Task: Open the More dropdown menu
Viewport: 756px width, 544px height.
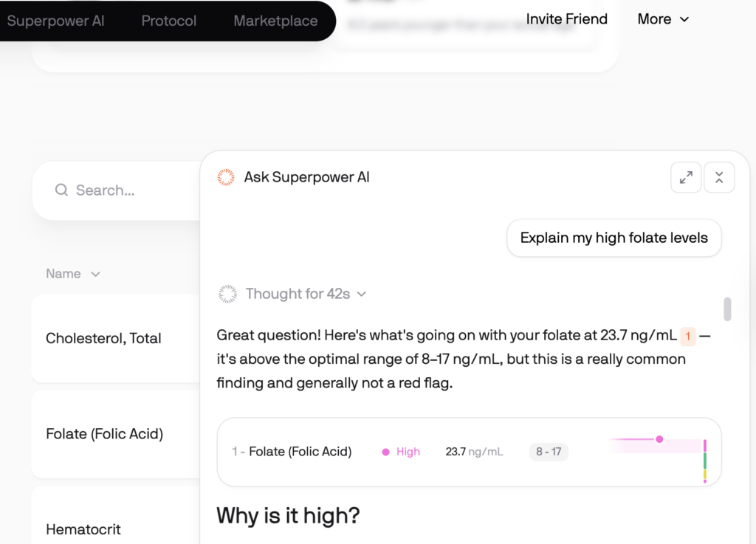Action: tap(663, 19)
